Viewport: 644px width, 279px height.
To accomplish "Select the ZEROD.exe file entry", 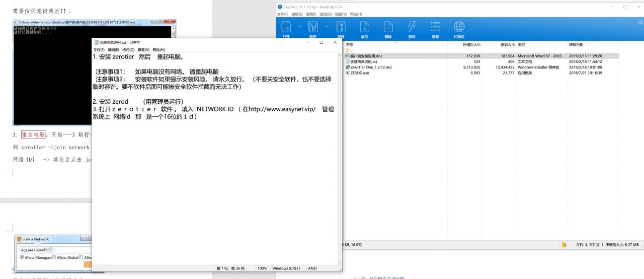I will (359, 73).
